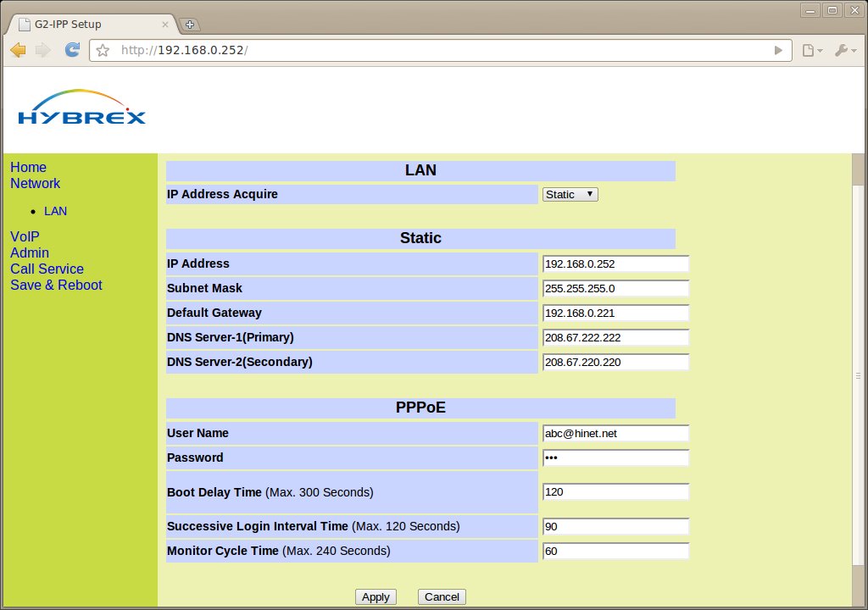
Task: Open the wrench settings menu
Action: tap(845, 51)
